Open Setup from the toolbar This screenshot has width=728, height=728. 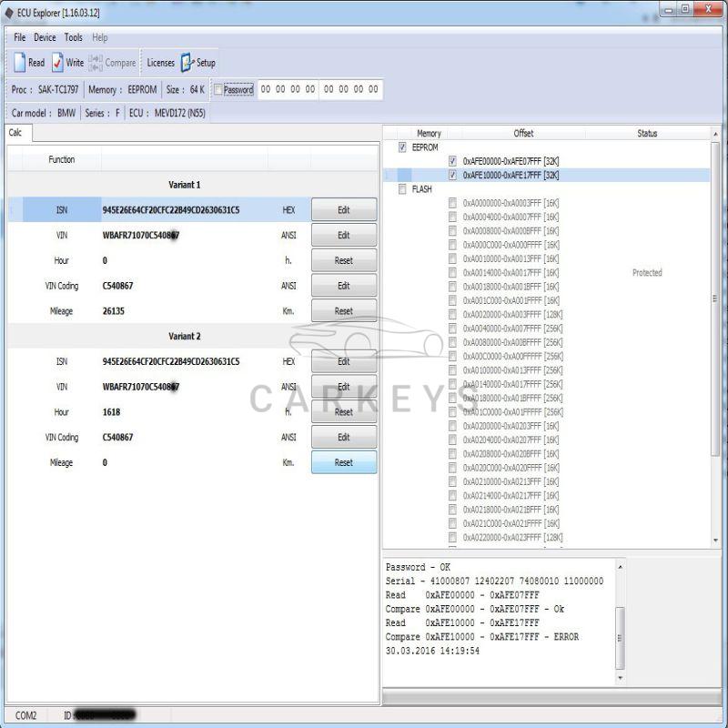click(x=198, y=62)
